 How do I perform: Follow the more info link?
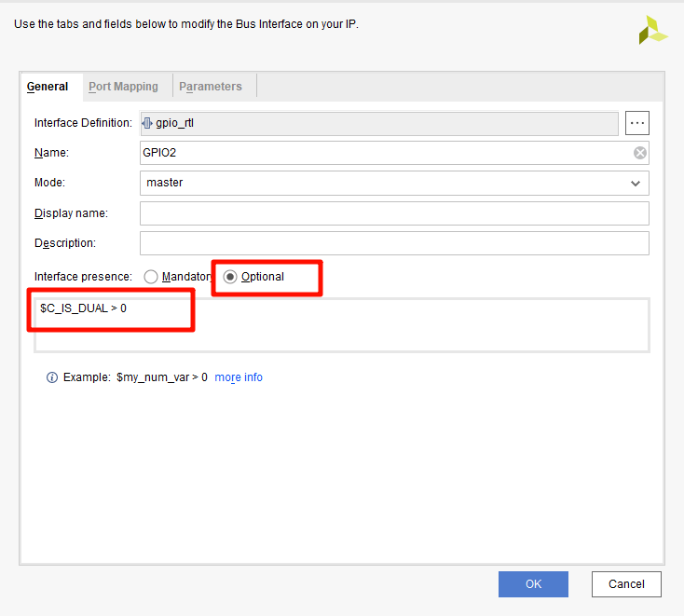coord(239,377)
